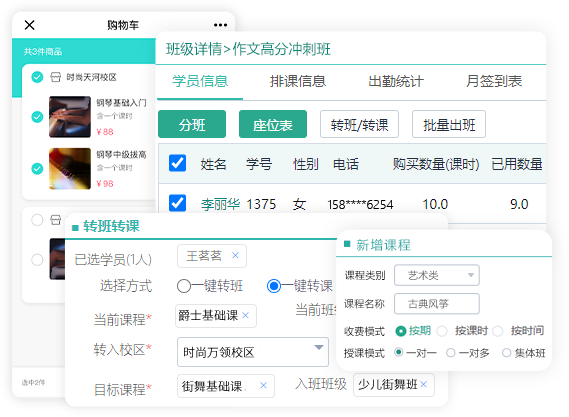Click the 已用数量 column header

coord(517,164)
